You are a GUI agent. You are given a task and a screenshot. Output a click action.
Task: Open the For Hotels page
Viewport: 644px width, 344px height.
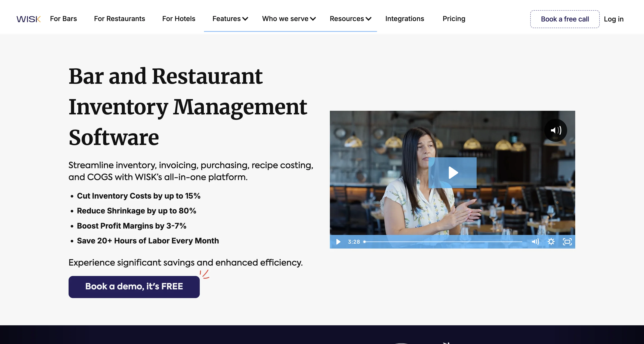[178, 19]
